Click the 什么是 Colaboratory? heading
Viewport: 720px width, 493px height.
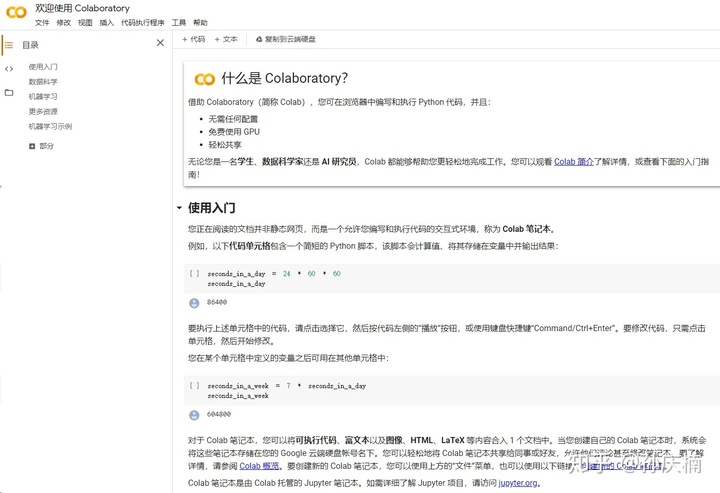click(284, 78)
